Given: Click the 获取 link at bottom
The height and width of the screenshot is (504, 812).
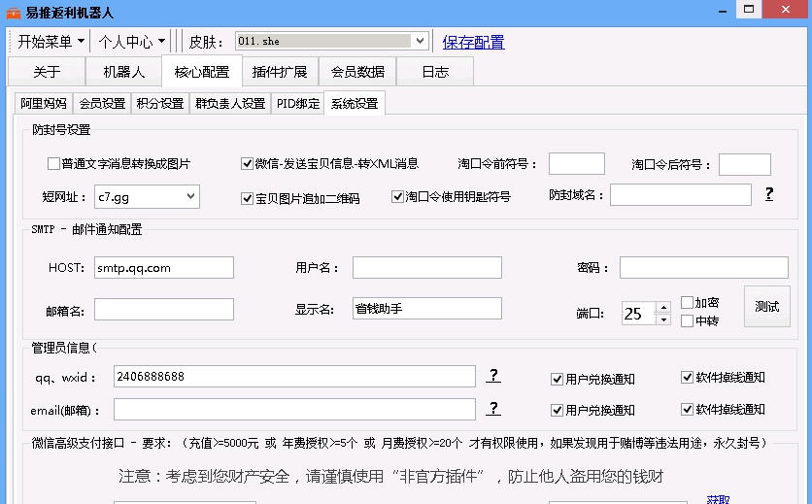Looking at the screenshot, I should pyautogui.click(x=718, y=499).
